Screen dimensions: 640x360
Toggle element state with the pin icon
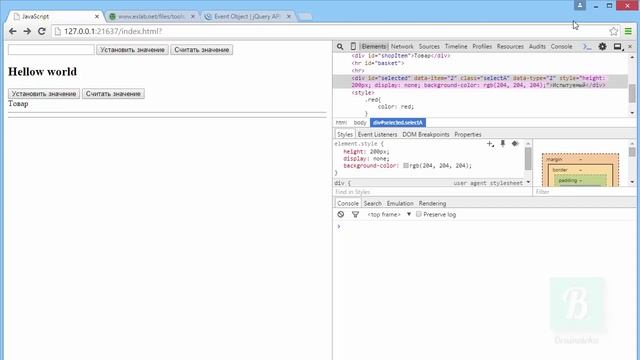pyautogui.click(x=503, y=143)
